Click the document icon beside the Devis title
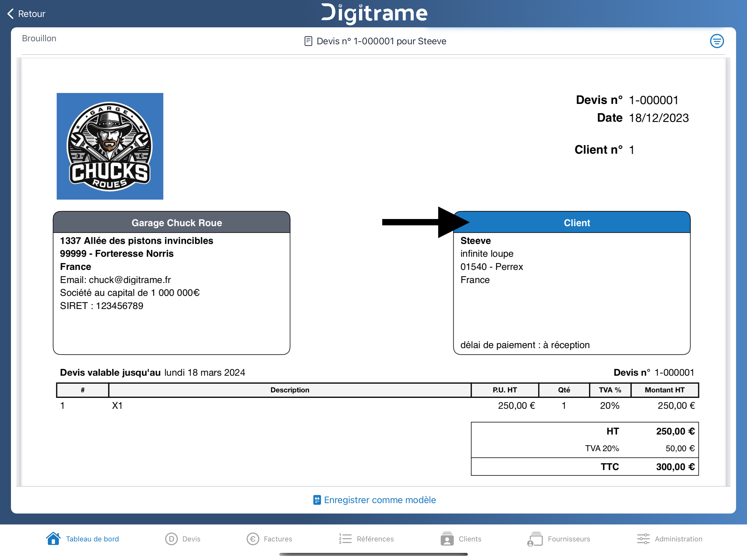This screenshot has width=747, height=560. pyautogui.click(x=308, y=41)
